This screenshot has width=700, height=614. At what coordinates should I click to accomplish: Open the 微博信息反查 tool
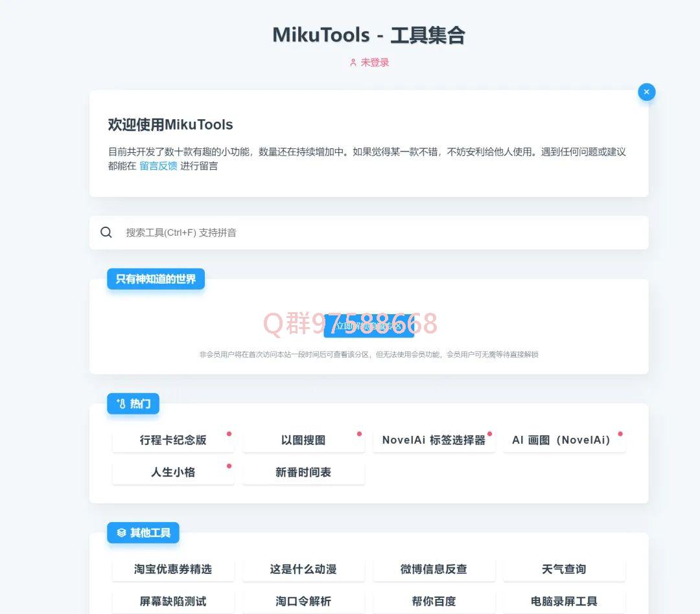tap(434, 569)
